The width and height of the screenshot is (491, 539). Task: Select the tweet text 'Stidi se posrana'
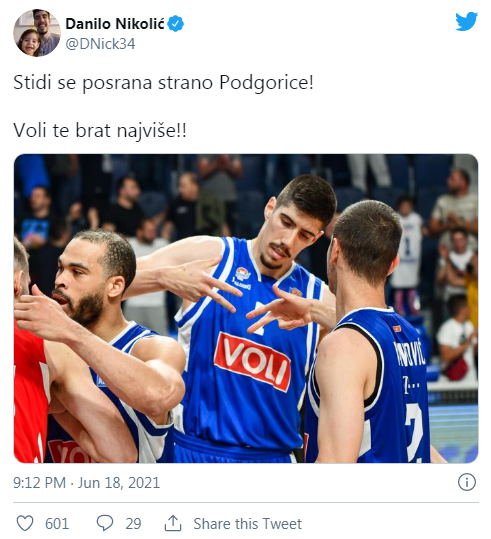[83, 83]
